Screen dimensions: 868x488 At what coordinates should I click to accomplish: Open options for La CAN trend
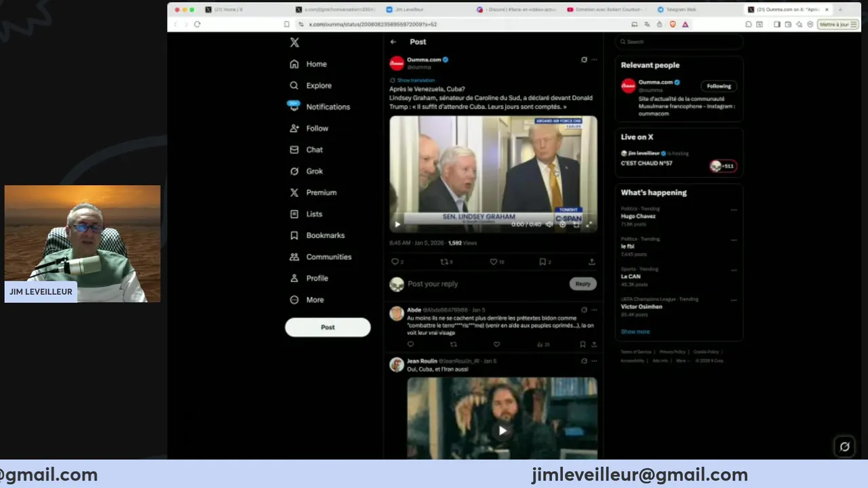tap(734, 270)
